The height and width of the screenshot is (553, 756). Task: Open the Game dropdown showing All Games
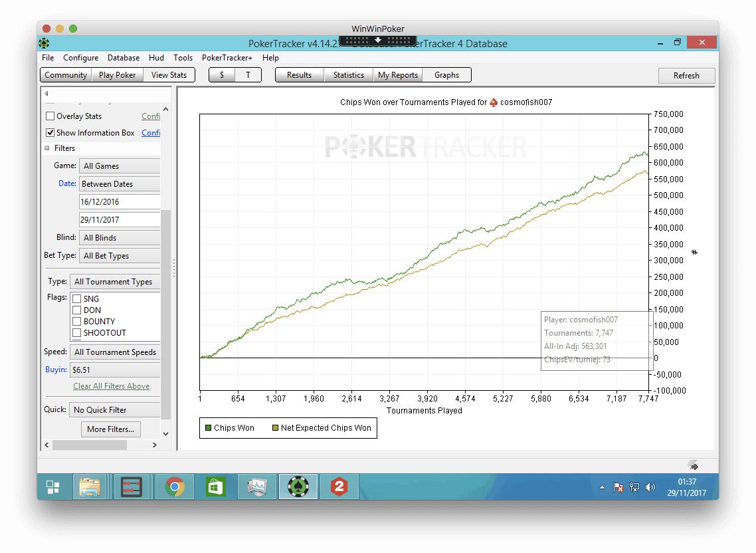pos(120,166)
